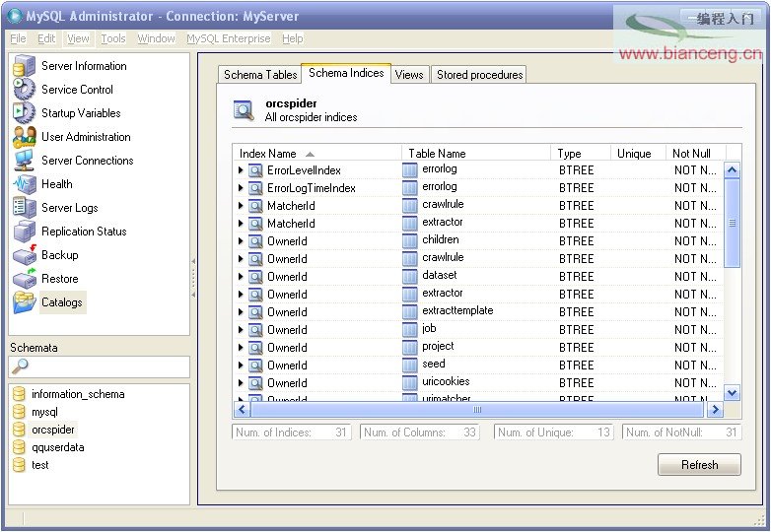Expand the OwnerId index for uricookies

241,382
